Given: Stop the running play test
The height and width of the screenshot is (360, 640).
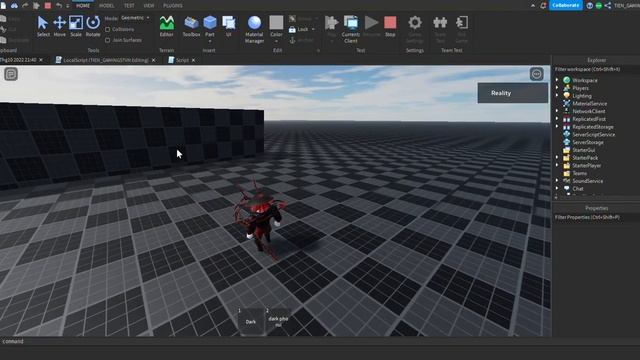Looking at the screenshot, I should (390, 26).
